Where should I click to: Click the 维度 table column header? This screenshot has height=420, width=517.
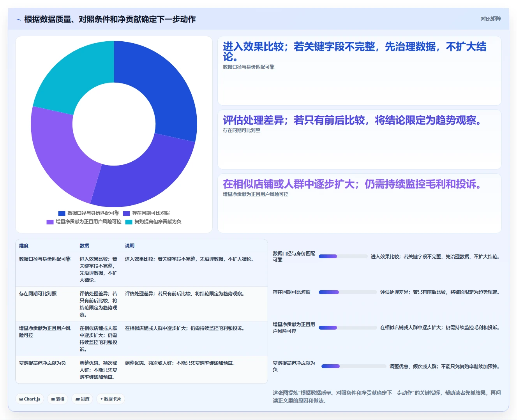24,246
